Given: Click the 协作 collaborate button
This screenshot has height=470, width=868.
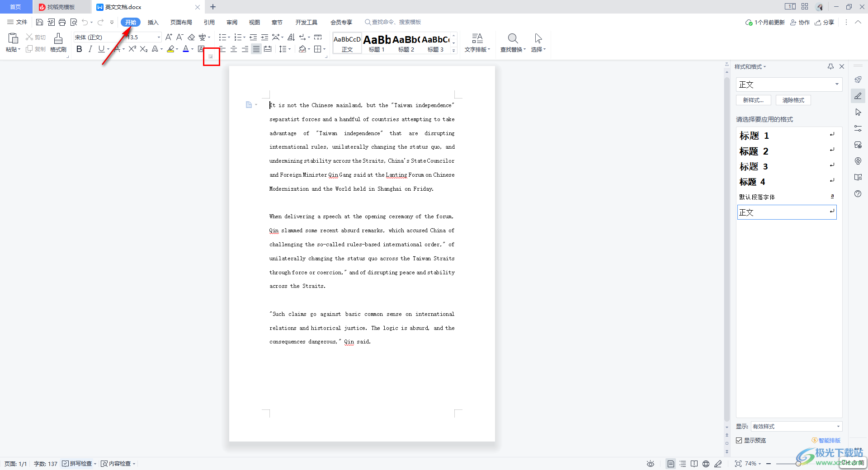Looking at the screenshot, I should [x=800, y=22].
